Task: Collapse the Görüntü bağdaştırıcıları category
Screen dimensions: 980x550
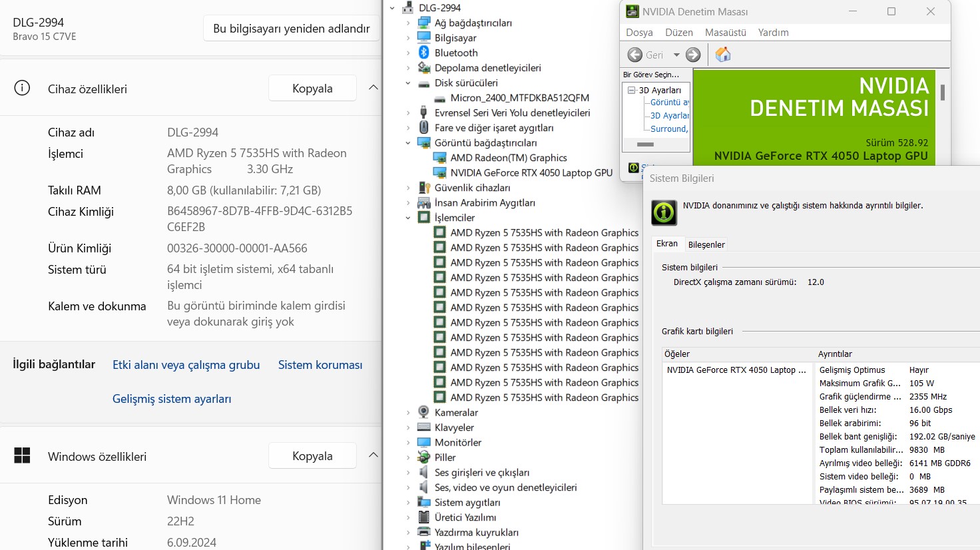Action: coord(408,143)
